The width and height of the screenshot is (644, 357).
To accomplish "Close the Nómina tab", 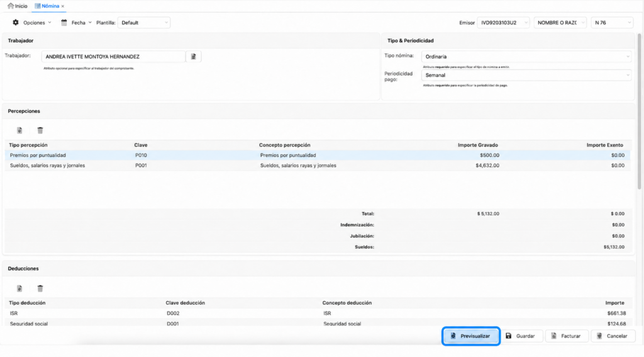I will click(x=63, y=6).
